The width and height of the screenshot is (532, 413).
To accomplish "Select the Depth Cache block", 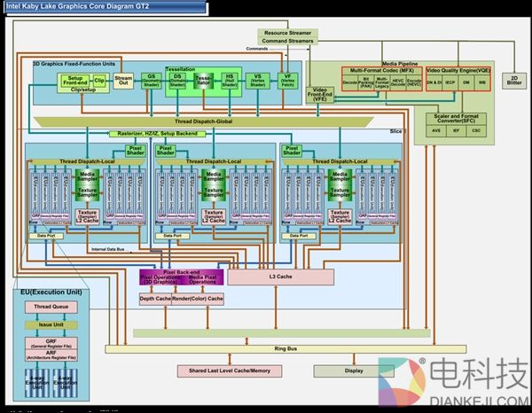I will (x=155, y=299).
